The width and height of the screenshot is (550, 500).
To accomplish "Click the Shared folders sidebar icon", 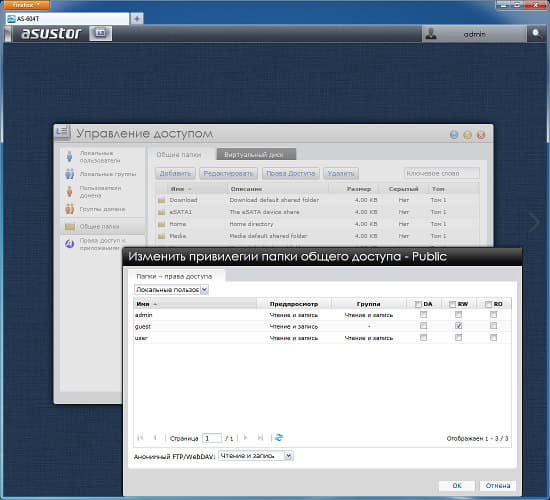I will (70, 227).
